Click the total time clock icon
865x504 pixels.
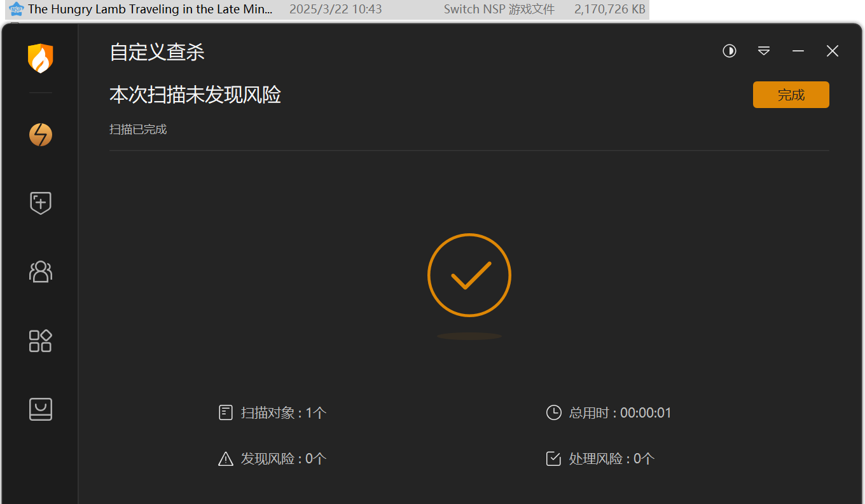(x=554, y=413)
